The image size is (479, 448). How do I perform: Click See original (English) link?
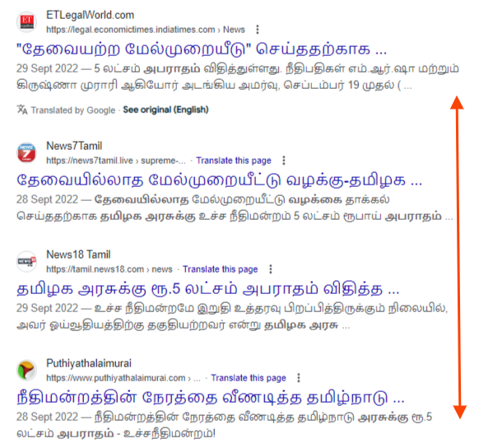(165, 110)
